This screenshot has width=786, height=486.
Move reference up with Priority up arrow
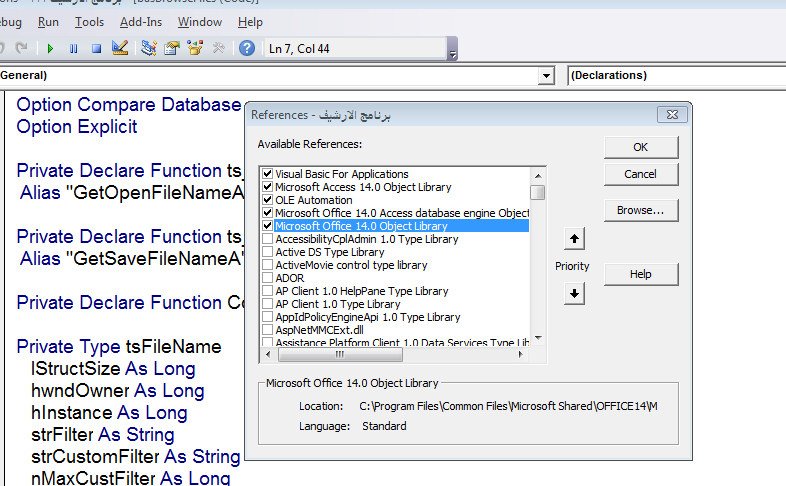pos(574,240)
